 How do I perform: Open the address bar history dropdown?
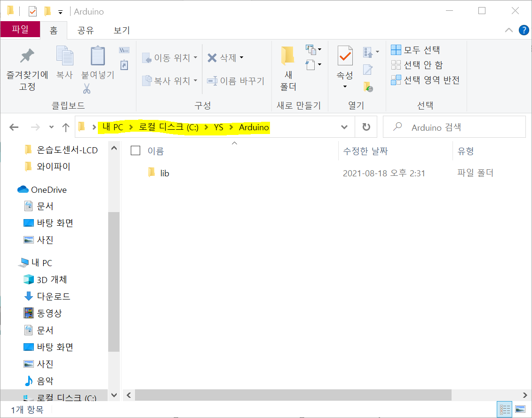point(344,127)
